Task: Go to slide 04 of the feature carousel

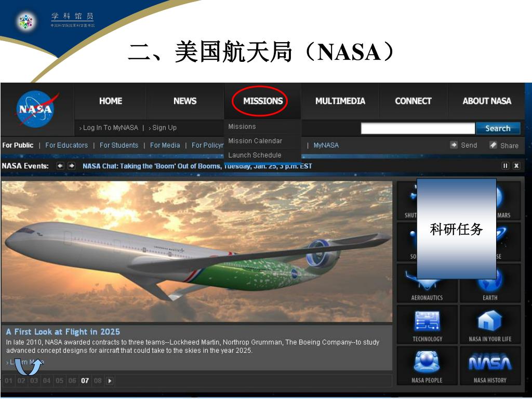Action: 46,381
